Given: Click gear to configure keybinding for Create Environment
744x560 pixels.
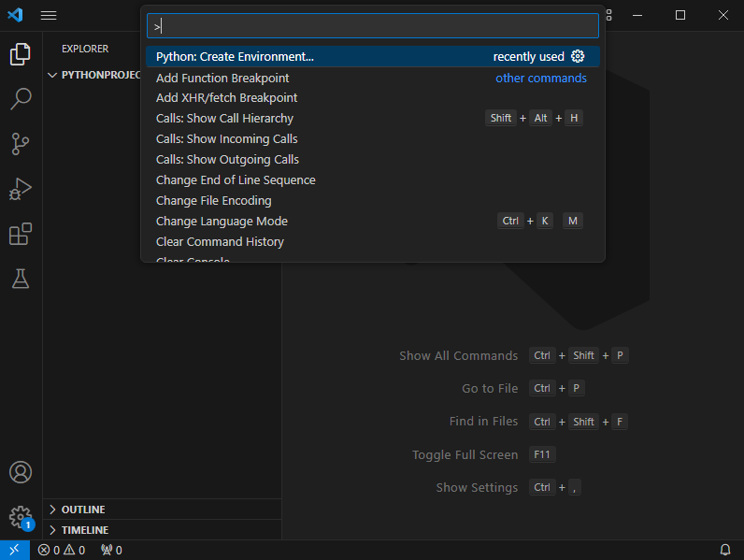Looking at the screenshot, I should [578, 57].
